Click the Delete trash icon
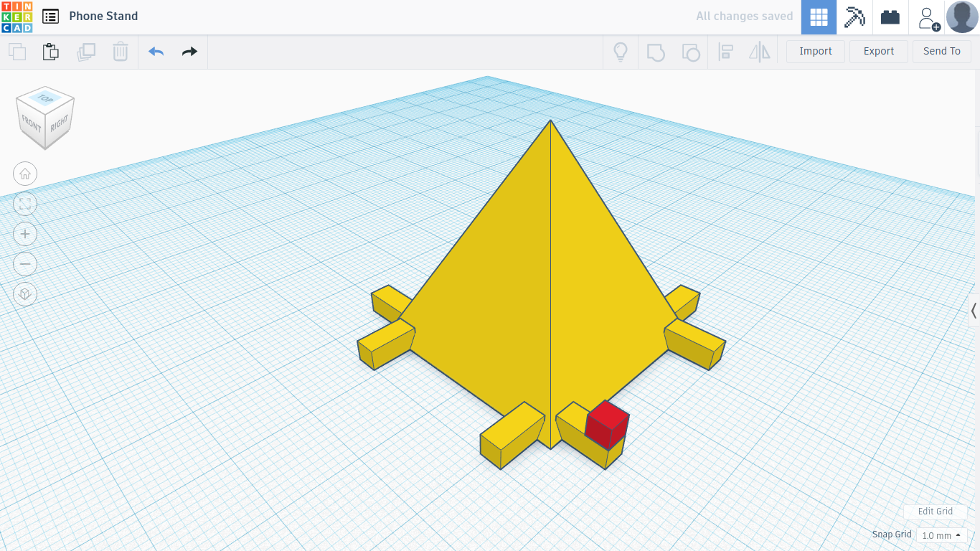This screenshot has height=551, width=980. (121, 52)
